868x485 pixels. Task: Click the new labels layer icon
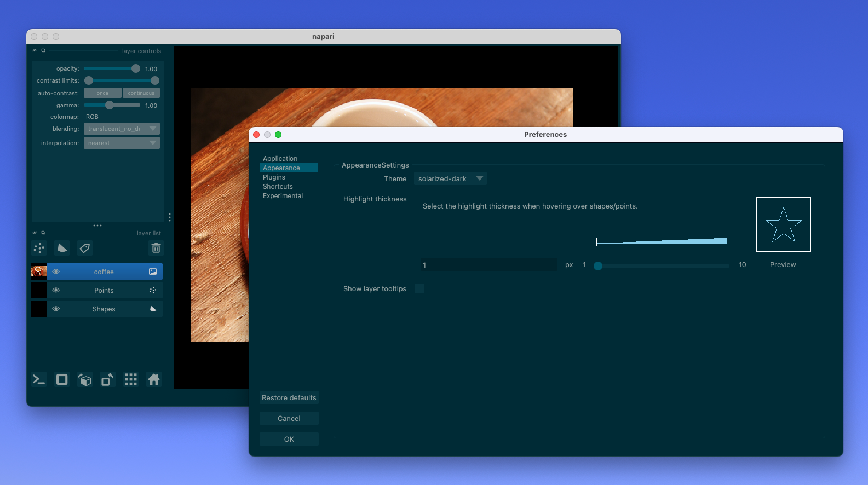click(x=85, y=249)
